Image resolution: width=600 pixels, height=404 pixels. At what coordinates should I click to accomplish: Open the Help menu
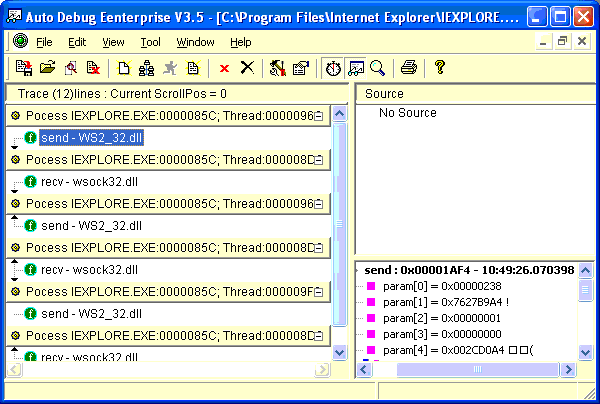point(241,42)
